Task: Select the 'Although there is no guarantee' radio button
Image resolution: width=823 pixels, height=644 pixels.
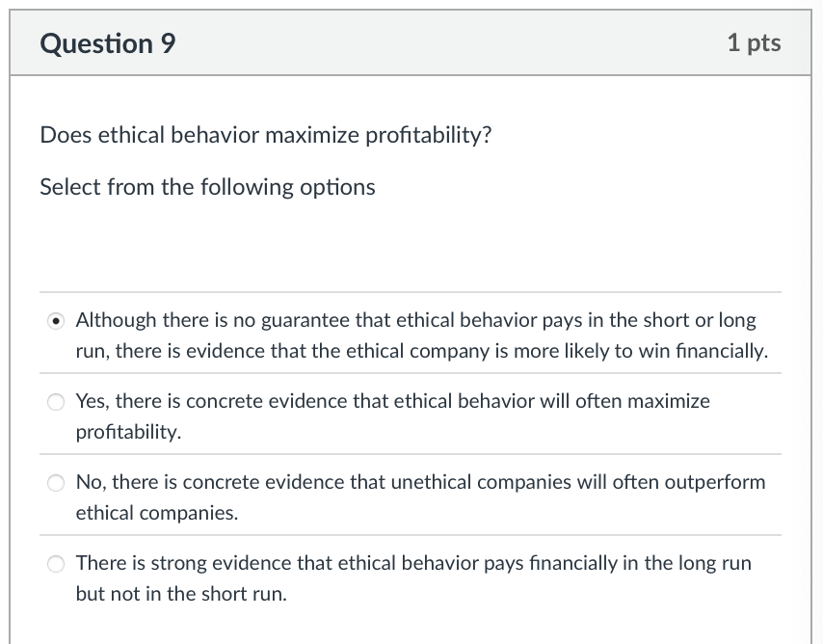Action: (x=56, y=320)
